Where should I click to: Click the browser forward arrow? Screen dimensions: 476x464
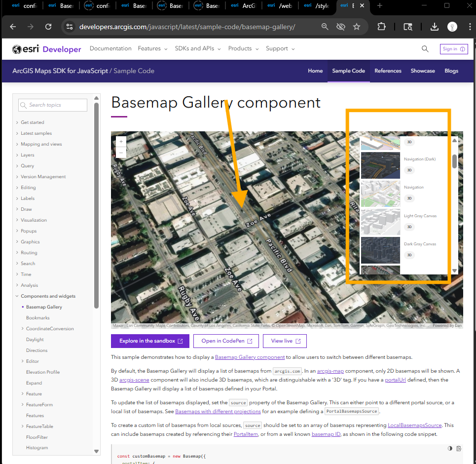[31, 27]
